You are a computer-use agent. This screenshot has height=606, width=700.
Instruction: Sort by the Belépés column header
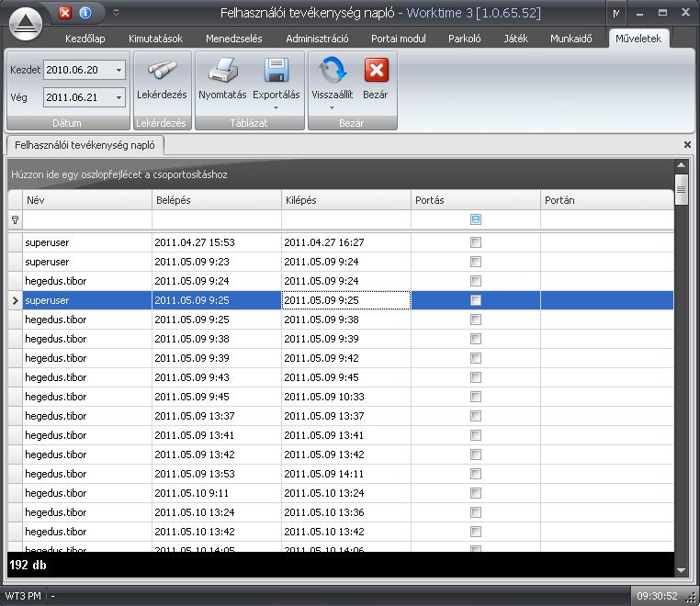click(x=217, y=200)
